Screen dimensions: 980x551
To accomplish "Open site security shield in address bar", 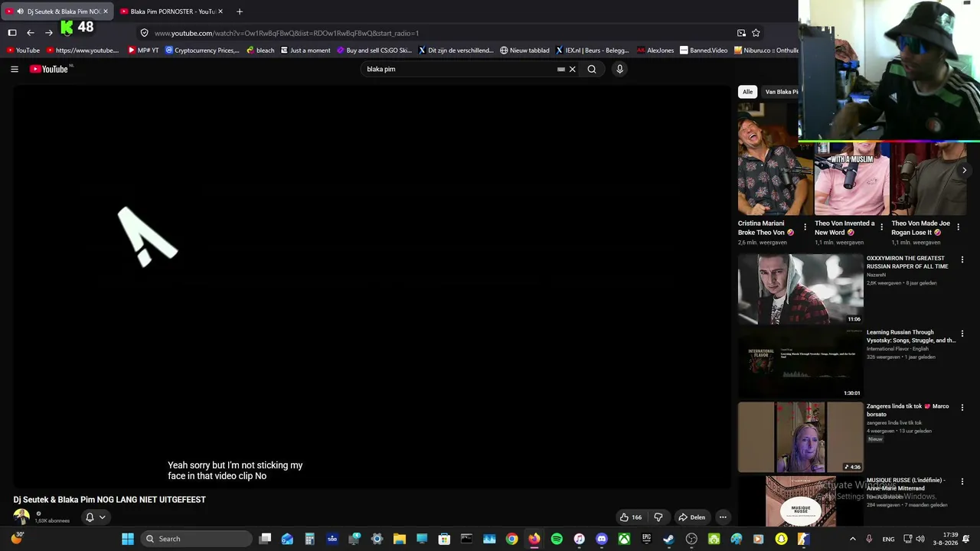I will 144,33.
